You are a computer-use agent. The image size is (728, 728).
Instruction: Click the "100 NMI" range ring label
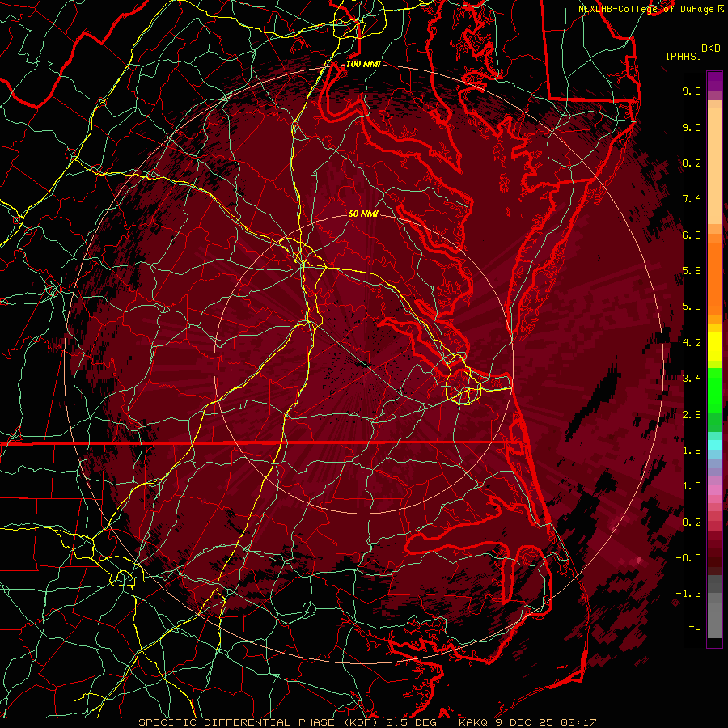363,64
